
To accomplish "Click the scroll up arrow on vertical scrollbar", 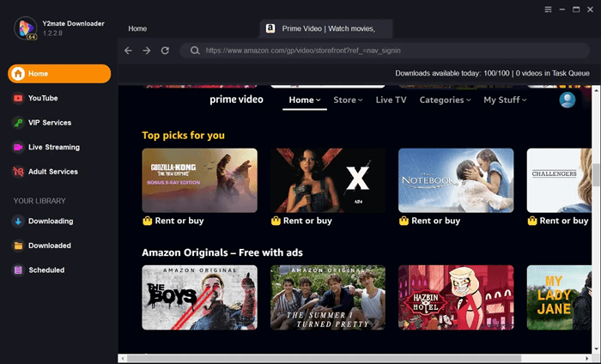I will [x=596, y=90].
